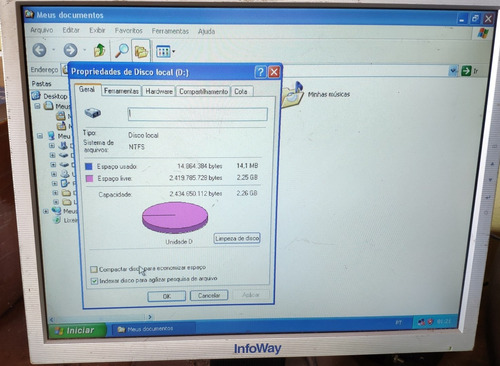The width and height of the screenshot is (500, 366).
Task: Click the Lixeira recycle bin tree icon
Action: pyautogui.click(x=57, y=220)
